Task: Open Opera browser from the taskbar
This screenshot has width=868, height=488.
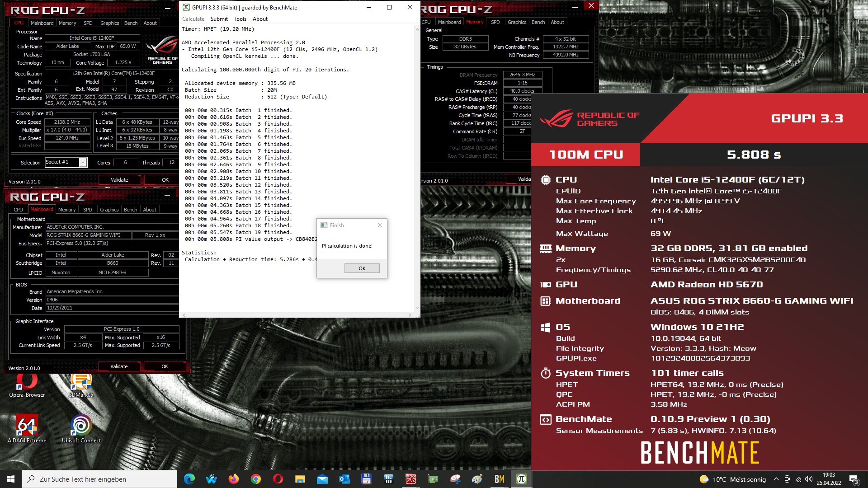Action: point(278,479)
